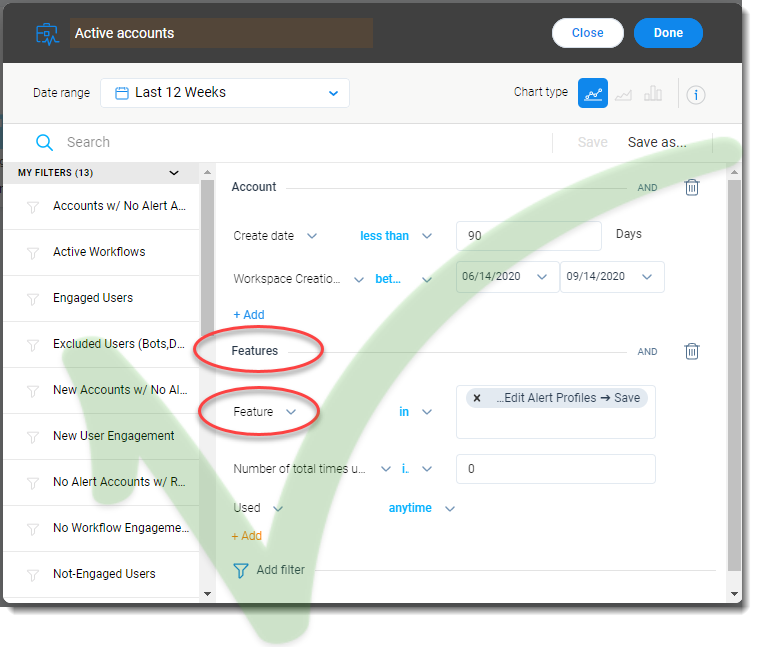Image resolution: width=757 pixels, height=647 pixels.
Task: Click the Active accounts title field
Action: pos(221,33)
